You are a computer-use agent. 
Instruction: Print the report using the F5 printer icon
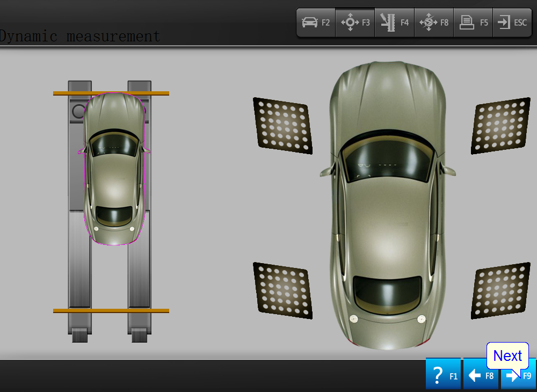pos(473,23)
